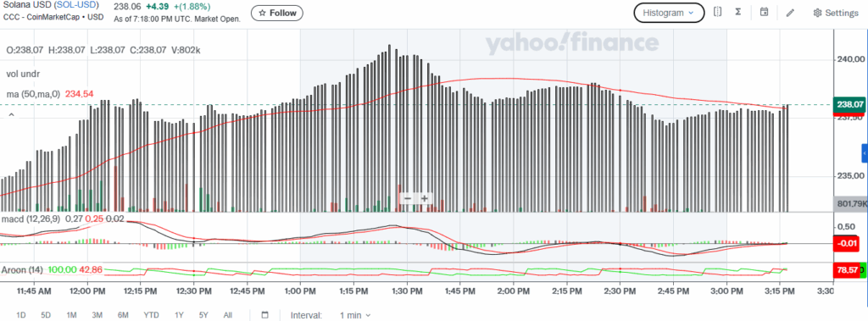
Task: Zoom in with the plus button
Action: click(x=425, y=198)
